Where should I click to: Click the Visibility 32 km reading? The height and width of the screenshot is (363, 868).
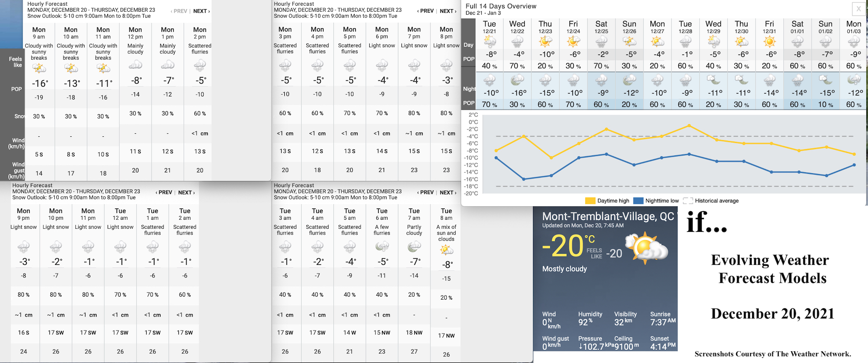625,319
